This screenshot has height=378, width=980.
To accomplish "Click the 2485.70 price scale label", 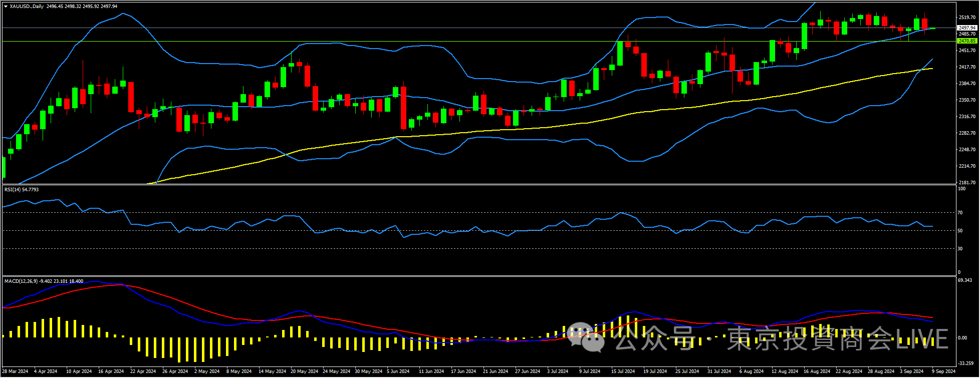I will (x=966, y=34).
